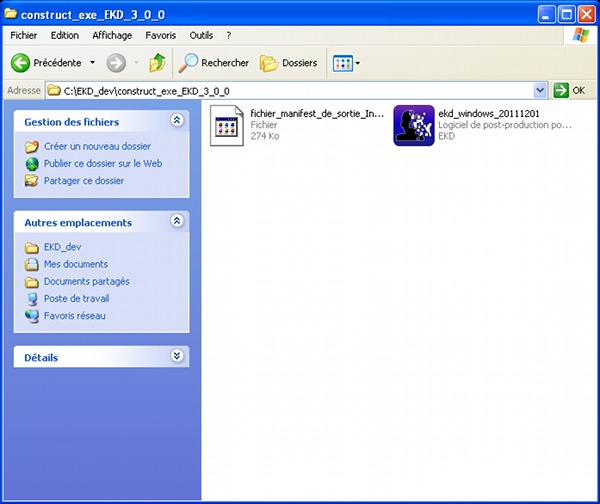600x504 pixels.
Task: Open Documents partagés link
Action: coord(86,281)
